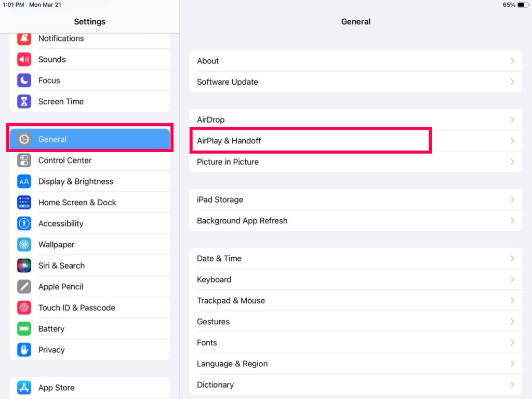
Task: Select Screen Time in the sidebar
Action: pyautogui.click(x=89, y=101)
